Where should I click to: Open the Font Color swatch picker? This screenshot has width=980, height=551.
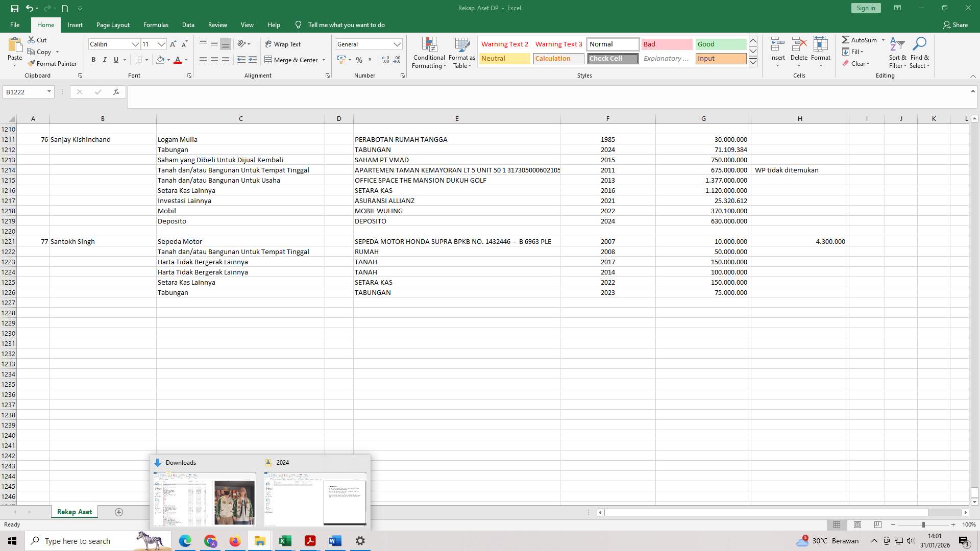(185, 60)
